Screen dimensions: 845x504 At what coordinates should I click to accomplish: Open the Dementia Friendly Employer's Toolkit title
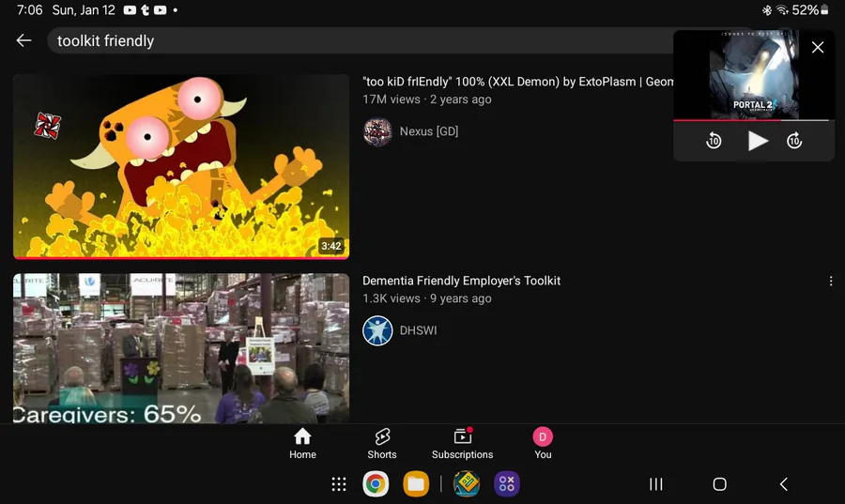pos(461,281)
